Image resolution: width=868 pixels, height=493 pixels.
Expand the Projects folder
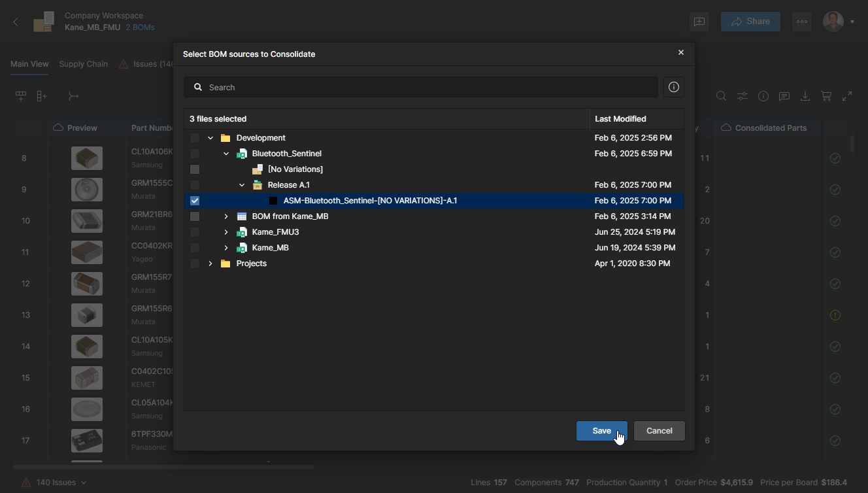point(210,263)
